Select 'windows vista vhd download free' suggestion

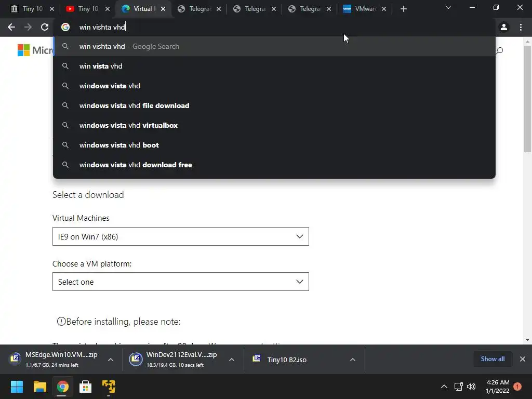coord(274,165)
